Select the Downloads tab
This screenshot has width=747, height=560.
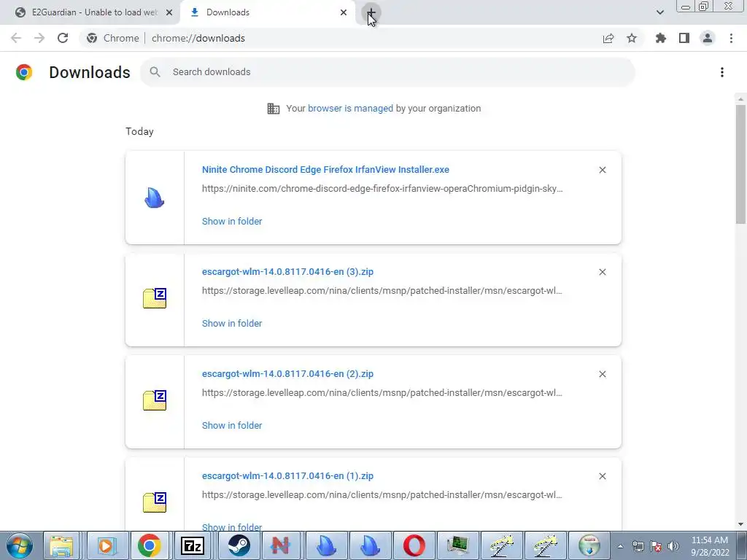coord(267,12)
